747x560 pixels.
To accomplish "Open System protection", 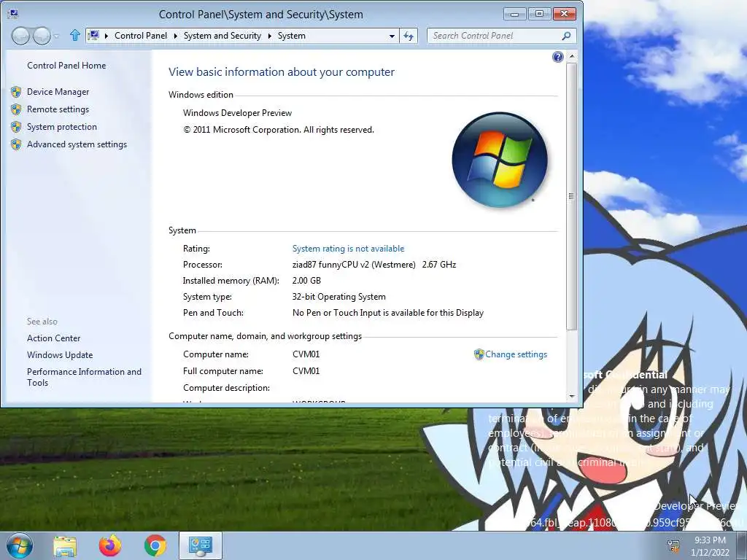I will pos(62,127).
